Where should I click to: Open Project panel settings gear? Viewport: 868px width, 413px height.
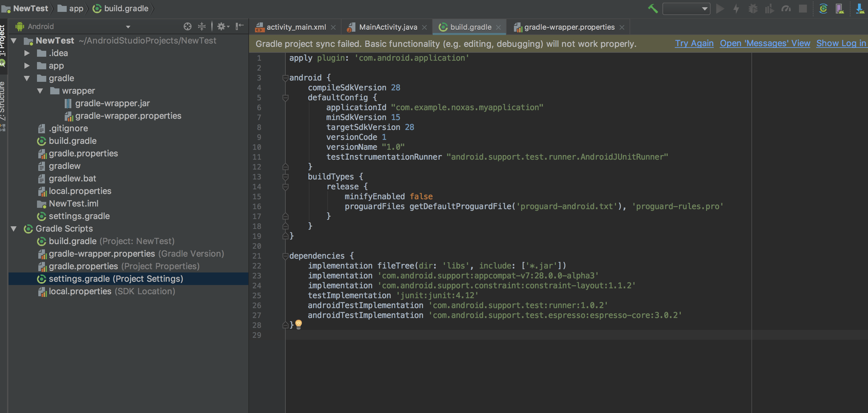coord(222,26)
